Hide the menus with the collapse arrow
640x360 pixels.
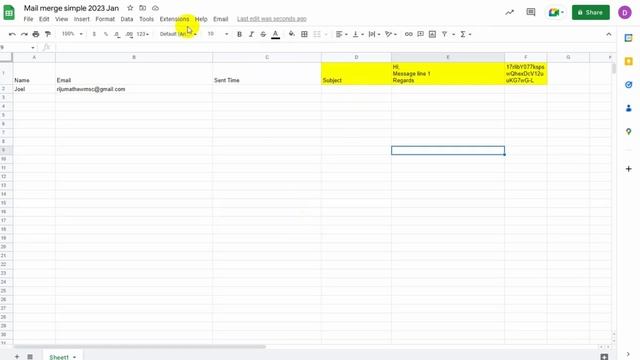[609, 34]
